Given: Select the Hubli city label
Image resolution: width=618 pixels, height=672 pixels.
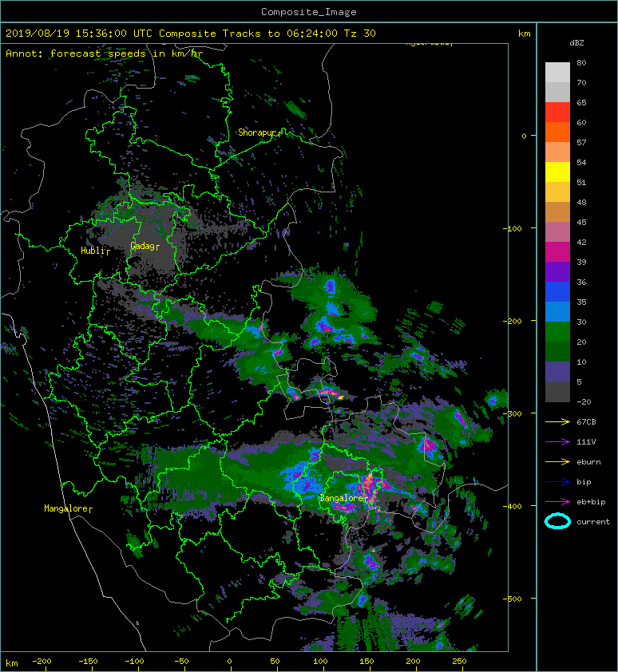Looking at the screenshot, I should point(93,251).
